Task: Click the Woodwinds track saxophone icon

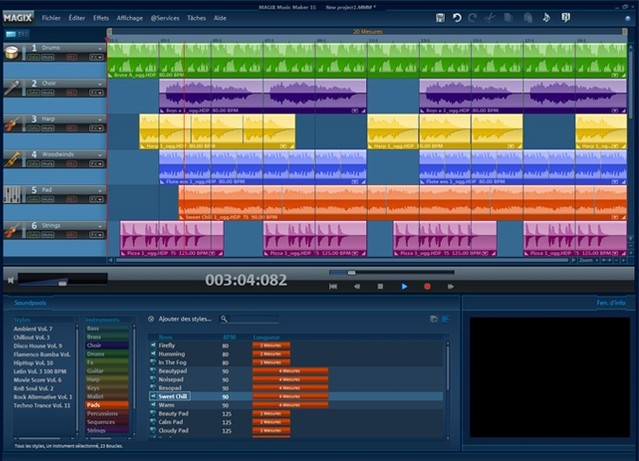Action: [x=12, y=159]
